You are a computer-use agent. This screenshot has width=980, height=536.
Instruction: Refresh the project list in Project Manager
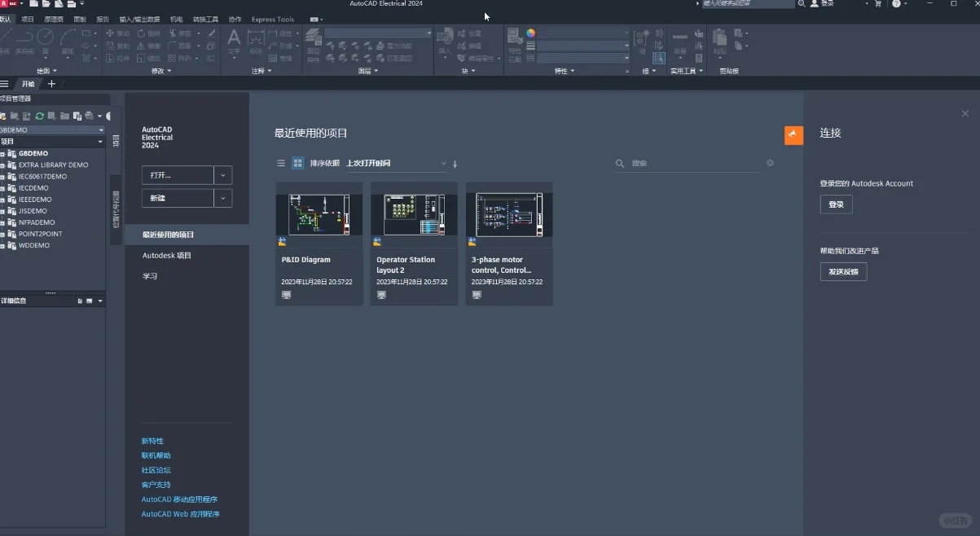pyautogui.click(x=40, y=116)
